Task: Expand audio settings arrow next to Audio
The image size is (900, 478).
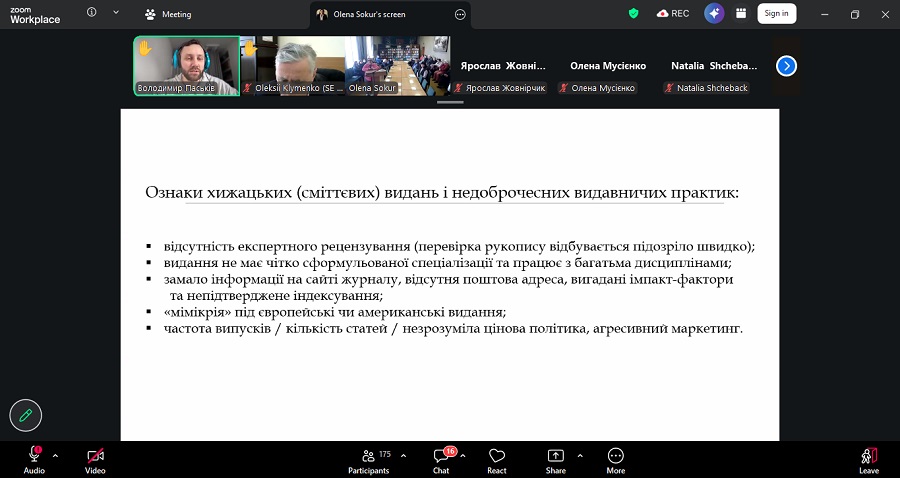Action: pos(55,455)
